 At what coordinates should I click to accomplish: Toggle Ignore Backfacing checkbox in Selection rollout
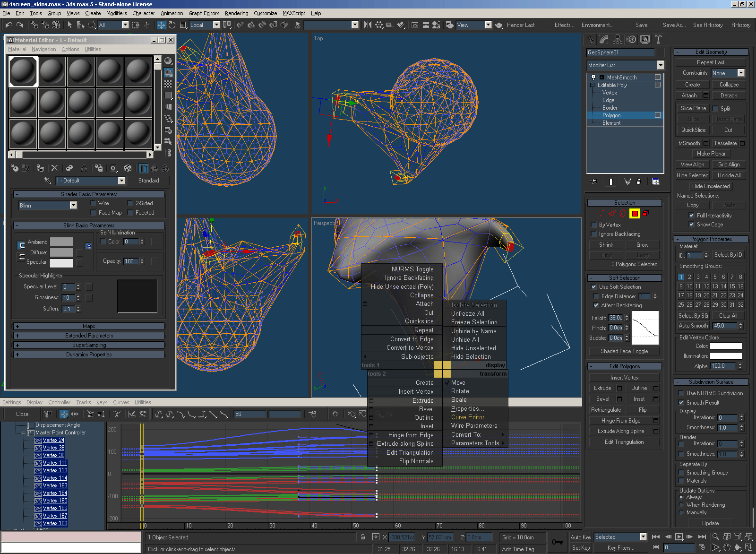[x=594, y=234]
